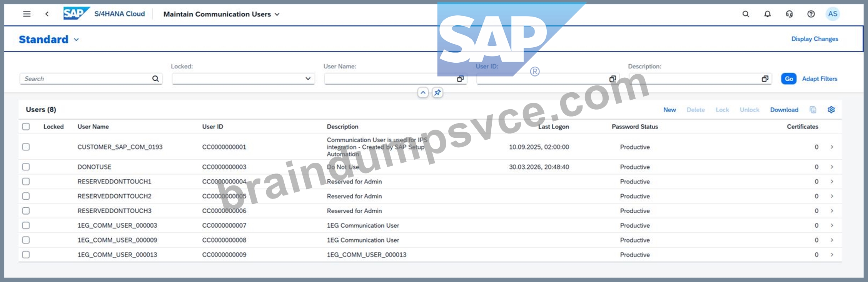
Task: Open the notifications bell
Action: [x=768, y=14]
